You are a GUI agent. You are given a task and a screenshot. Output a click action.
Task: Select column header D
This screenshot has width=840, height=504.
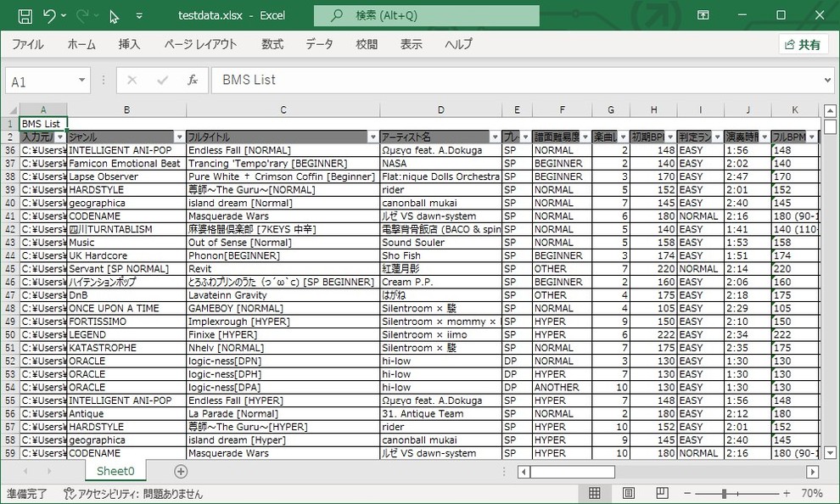click(x=441, y=109)
